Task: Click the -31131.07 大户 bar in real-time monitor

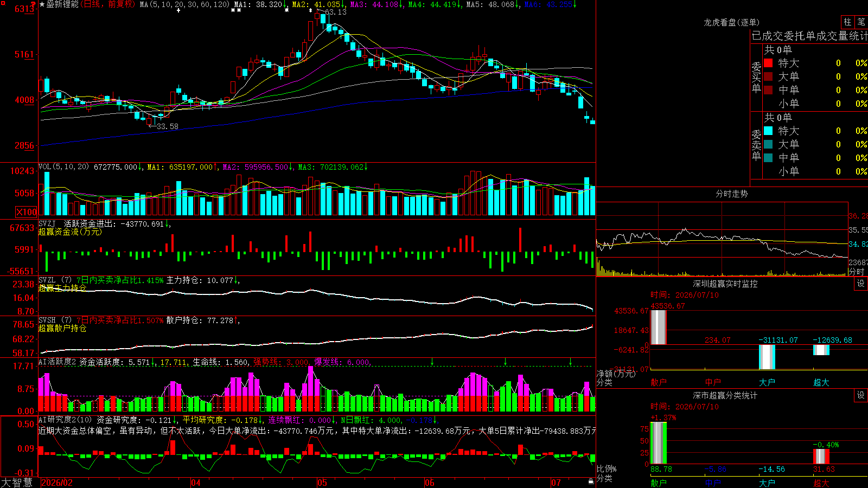Action: point(767,357)
